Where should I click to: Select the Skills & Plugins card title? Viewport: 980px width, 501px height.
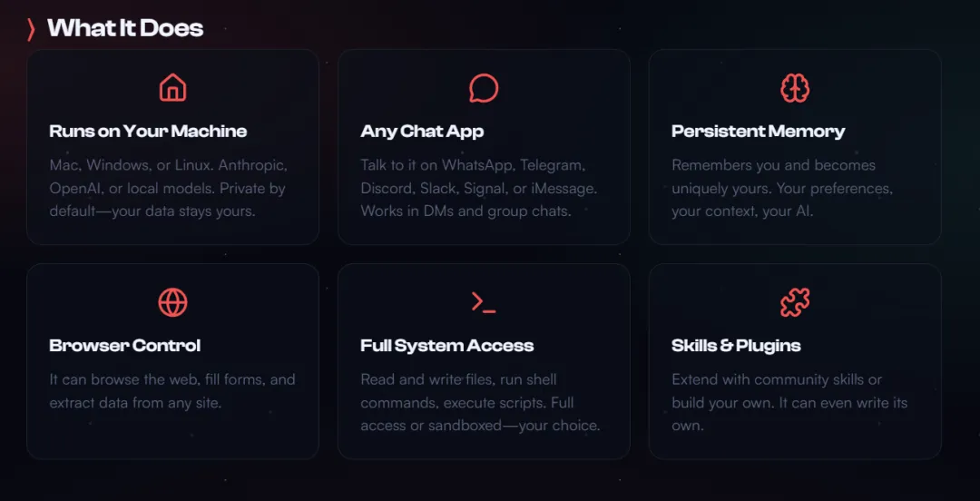[x=736, y=345]
